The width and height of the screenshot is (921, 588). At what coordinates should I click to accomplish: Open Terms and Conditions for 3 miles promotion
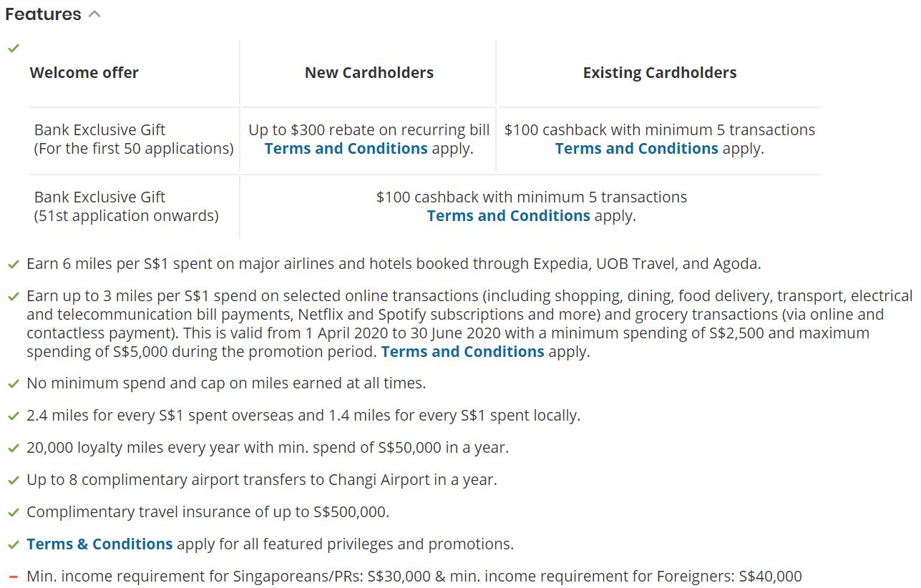(x=462, y=352)
